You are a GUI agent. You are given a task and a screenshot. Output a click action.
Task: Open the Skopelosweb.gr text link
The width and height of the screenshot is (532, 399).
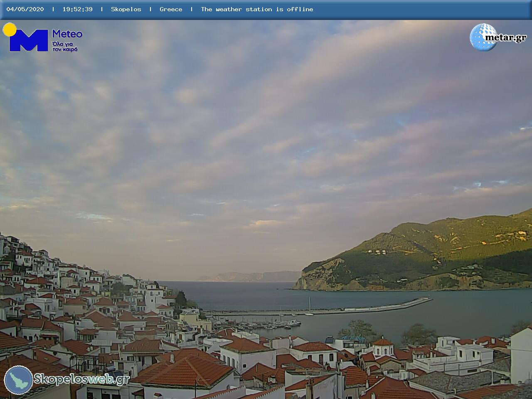(x=82, y=379)
